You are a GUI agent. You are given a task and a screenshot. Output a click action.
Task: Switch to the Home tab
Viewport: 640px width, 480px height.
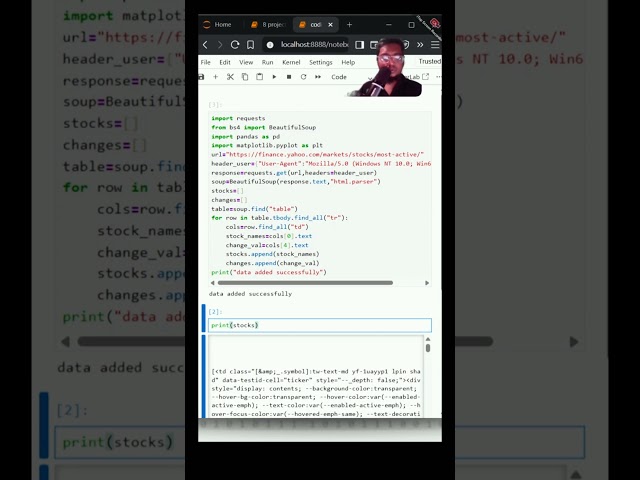pyautogui.click(x=218, y=24)
